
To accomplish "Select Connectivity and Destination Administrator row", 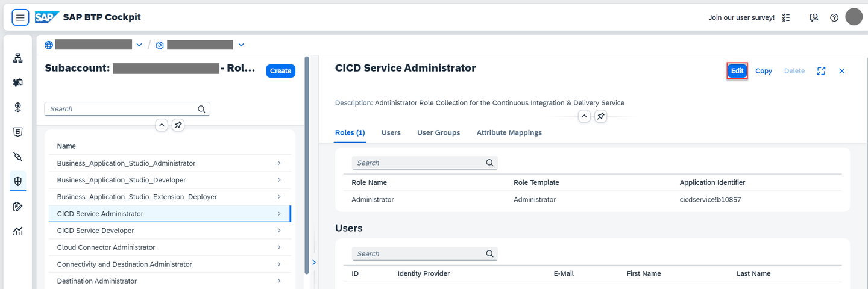I will click(x=170, y=264).
